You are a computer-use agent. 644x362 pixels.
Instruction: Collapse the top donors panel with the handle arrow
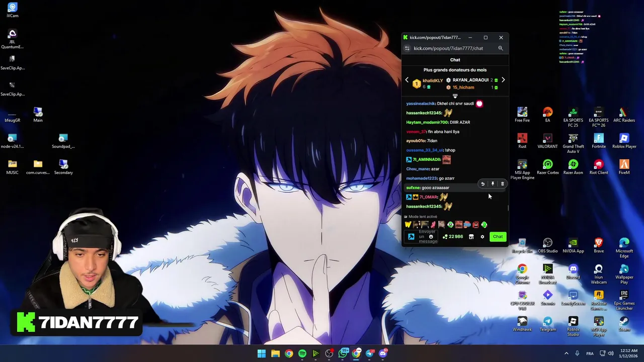point(455,96)
